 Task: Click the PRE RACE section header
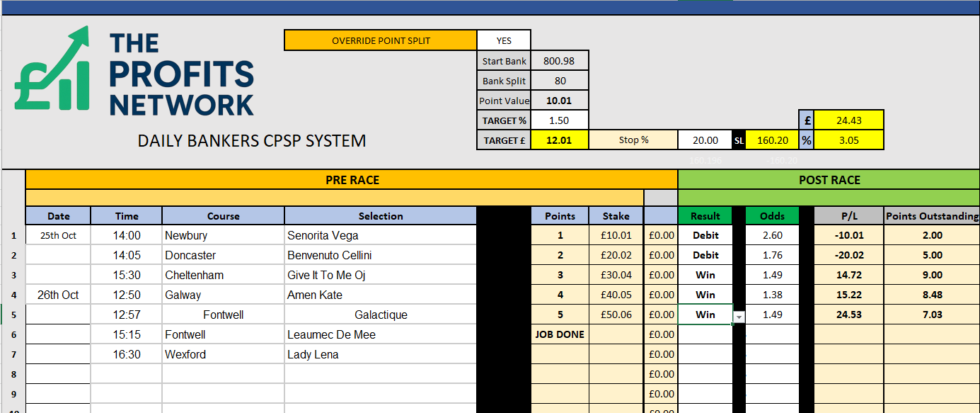pyautogui.click(x=352, y=180)
